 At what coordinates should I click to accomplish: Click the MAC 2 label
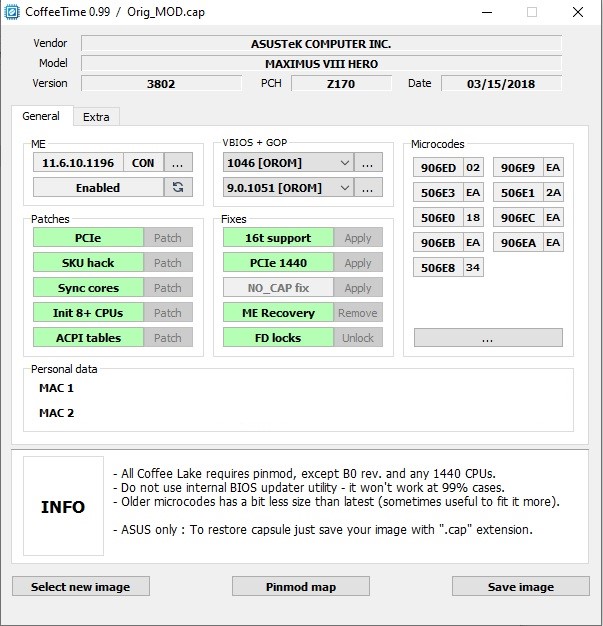click(56, 413)
